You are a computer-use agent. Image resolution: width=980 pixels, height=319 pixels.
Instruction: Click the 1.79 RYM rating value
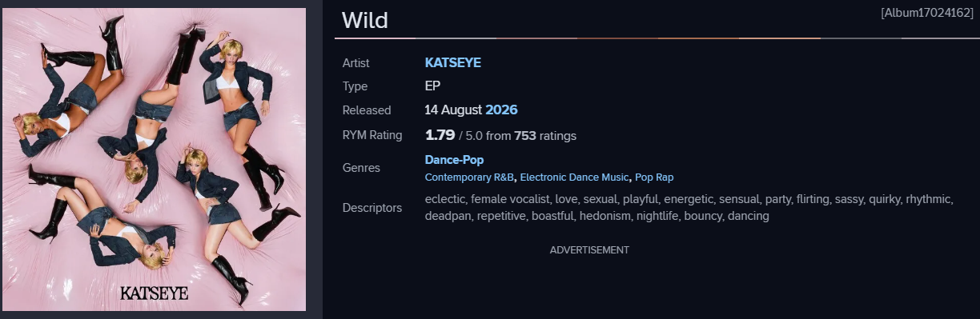click(440, 135)
